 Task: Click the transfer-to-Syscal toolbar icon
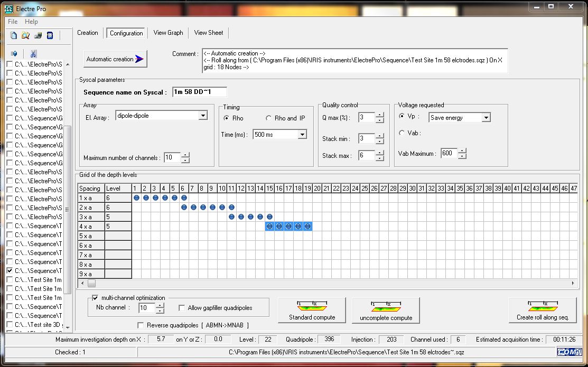(x=37, y=35)
